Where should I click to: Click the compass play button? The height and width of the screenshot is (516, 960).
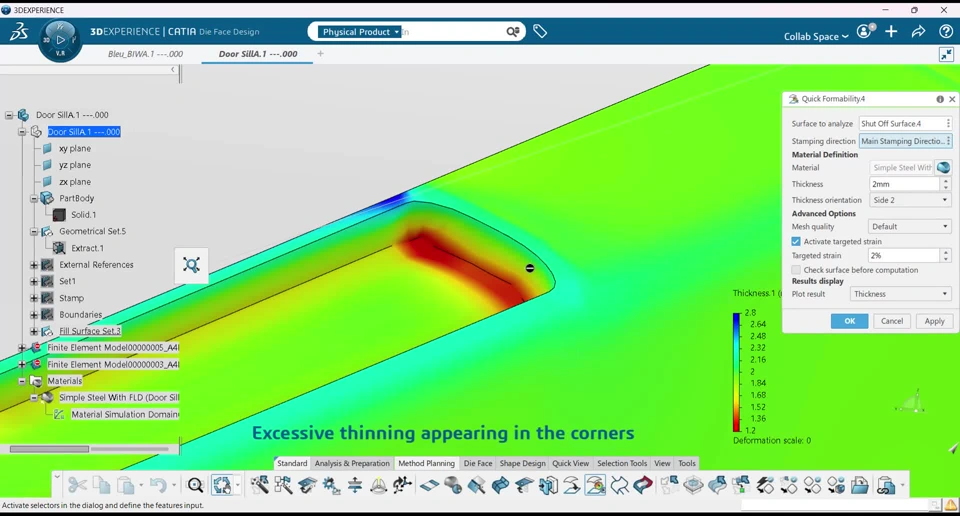tap(60, 40)
